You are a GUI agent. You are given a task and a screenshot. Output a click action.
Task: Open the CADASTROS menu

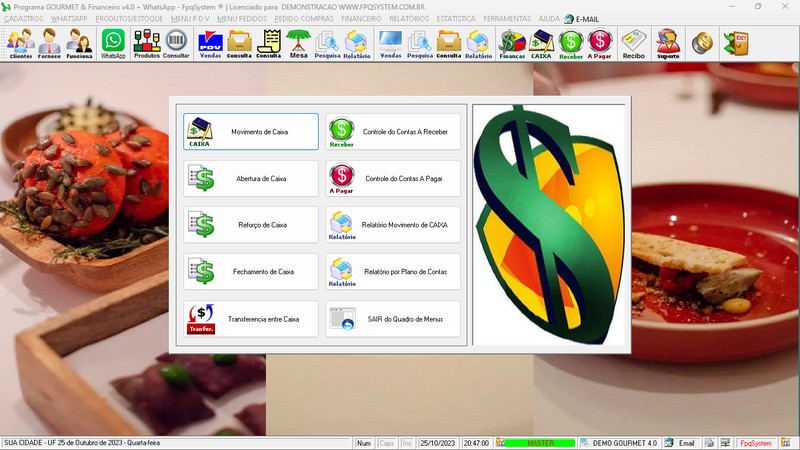[23, 19]
